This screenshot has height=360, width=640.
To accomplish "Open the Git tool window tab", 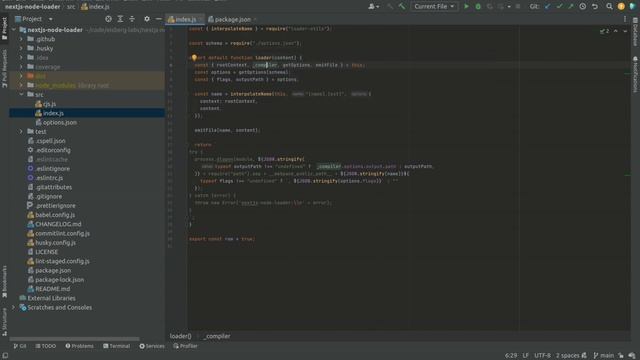I will (x=20, y=346).
